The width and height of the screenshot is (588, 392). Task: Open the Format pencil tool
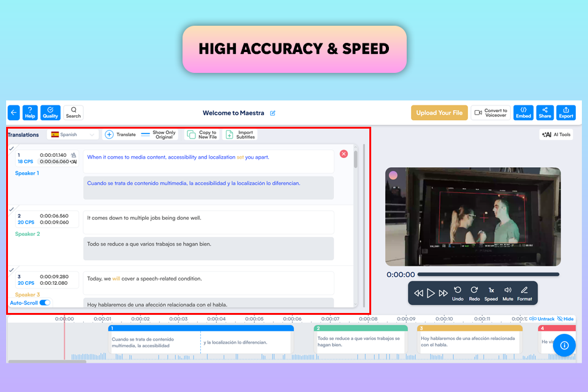524,293
